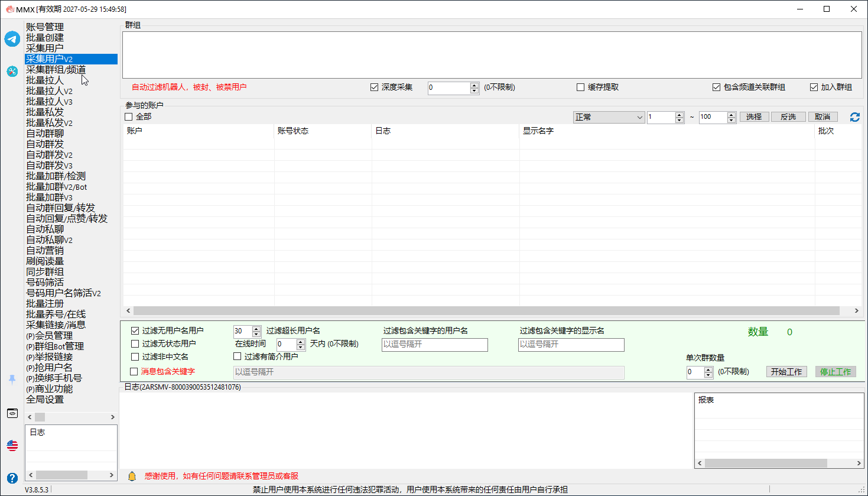Open the 正常 account status dropdown
This screenshot has width=868, height=496.
(609, 117)
